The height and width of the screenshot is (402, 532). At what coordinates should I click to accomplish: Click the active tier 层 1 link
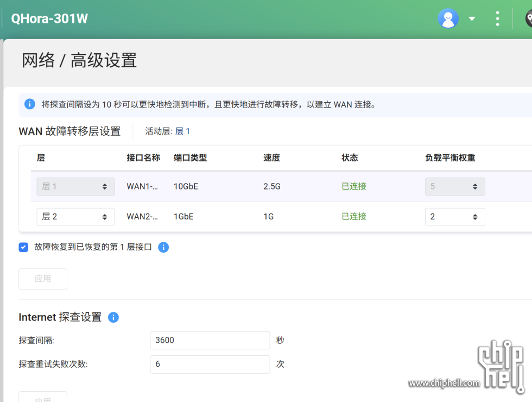coord(182,131)
